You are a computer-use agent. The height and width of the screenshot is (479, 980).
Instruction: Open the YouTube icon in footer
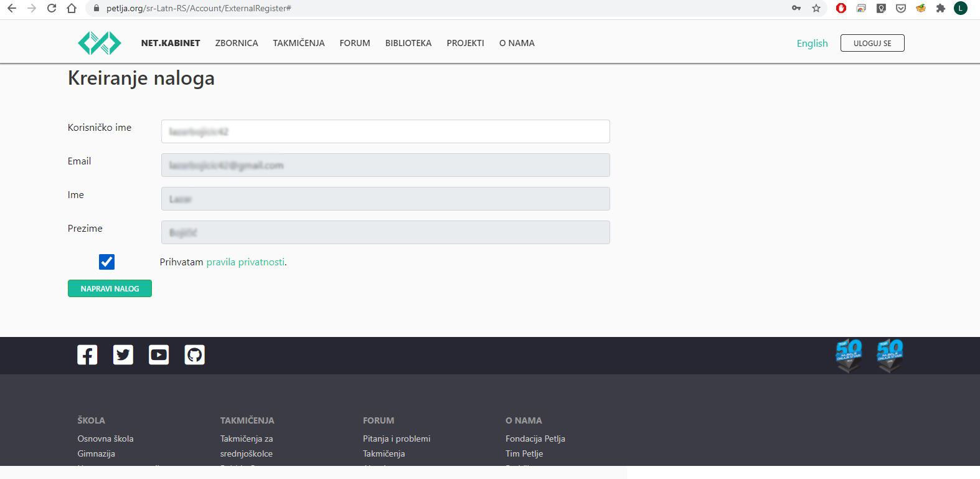(159, 355)
